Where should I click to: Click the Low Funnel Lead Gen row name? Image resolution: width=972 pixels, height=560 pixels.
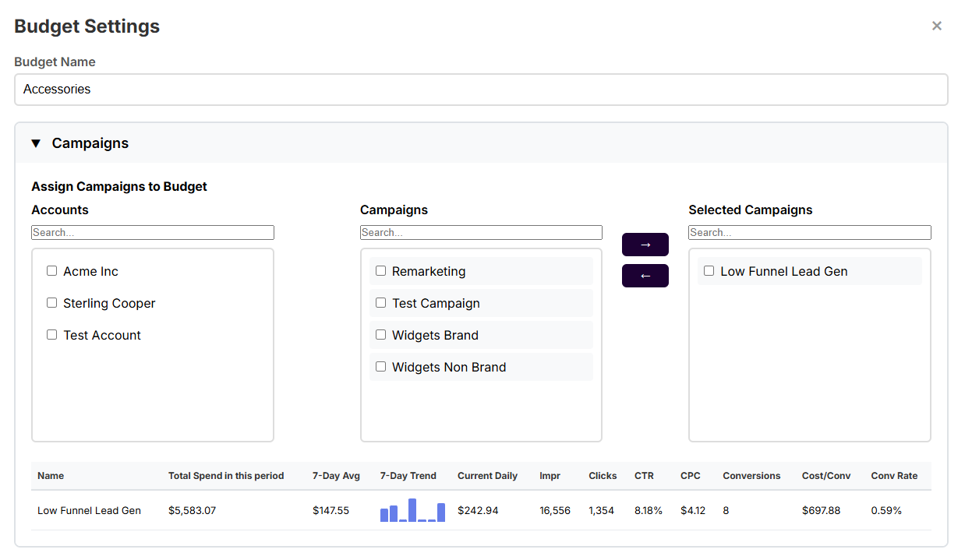(x=88, y=510)
